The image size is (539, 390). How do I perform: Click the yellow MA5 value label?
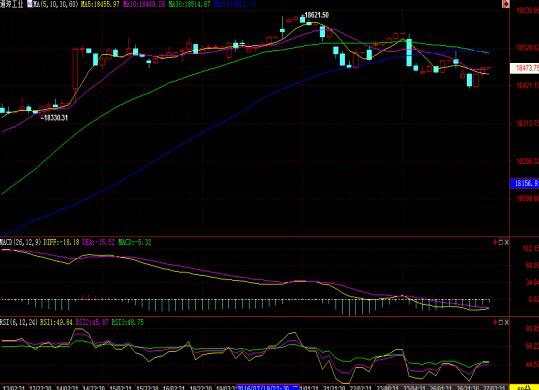click(100, 4)
